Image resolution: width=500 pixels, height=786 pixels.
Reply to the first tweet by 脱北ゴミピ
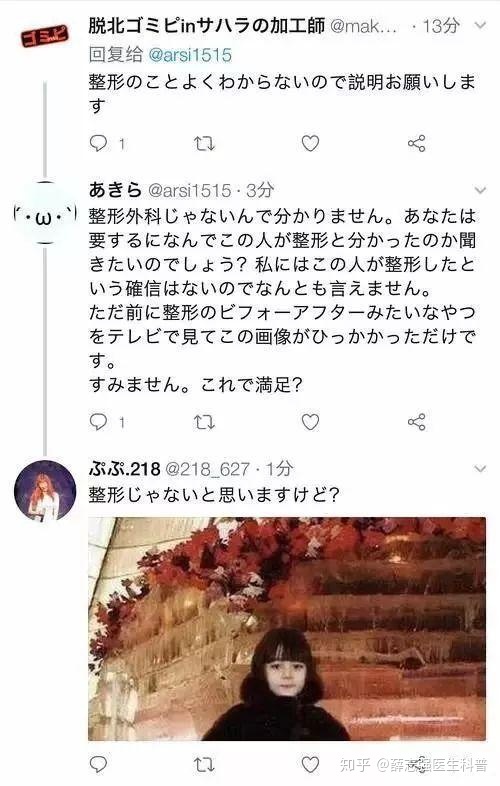pyautogui.click(x=98, y=143)
